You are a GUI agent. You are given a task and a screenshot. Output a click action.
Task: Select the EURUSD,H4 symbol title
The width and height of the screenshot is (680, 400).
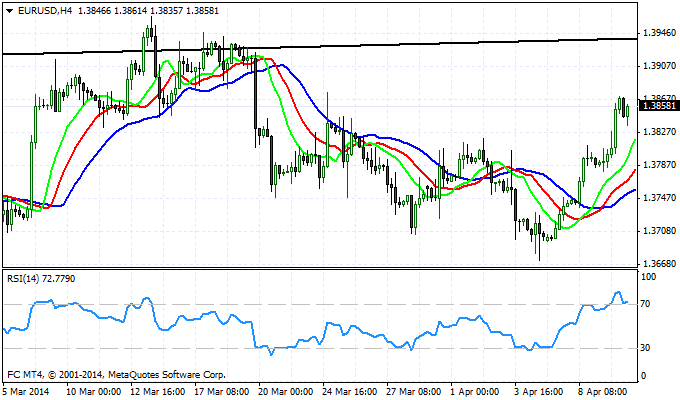45,11
